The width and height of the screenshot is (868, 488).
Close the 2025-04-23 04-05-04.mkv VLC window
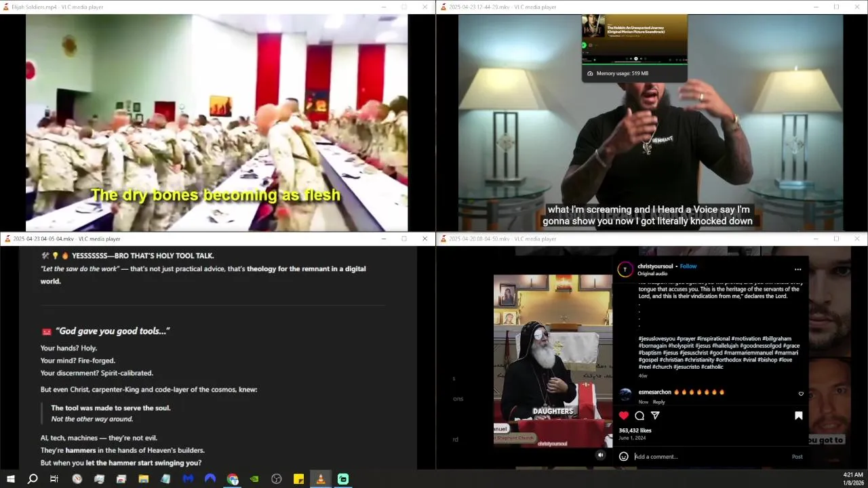(425, 239)
